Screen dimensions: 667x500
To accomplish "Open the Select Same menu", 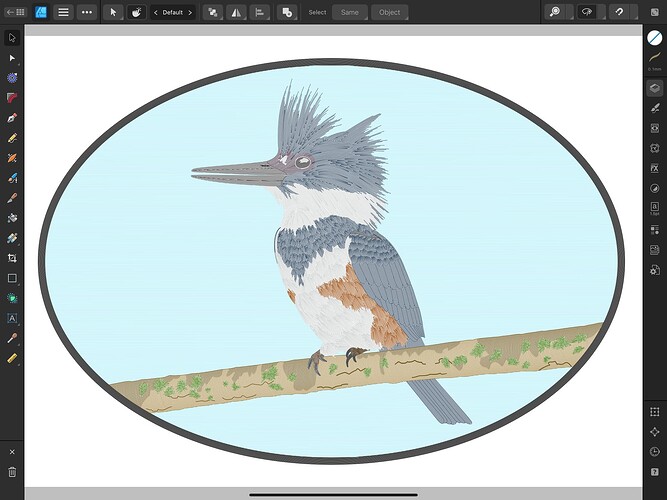I will click(350, 12).
